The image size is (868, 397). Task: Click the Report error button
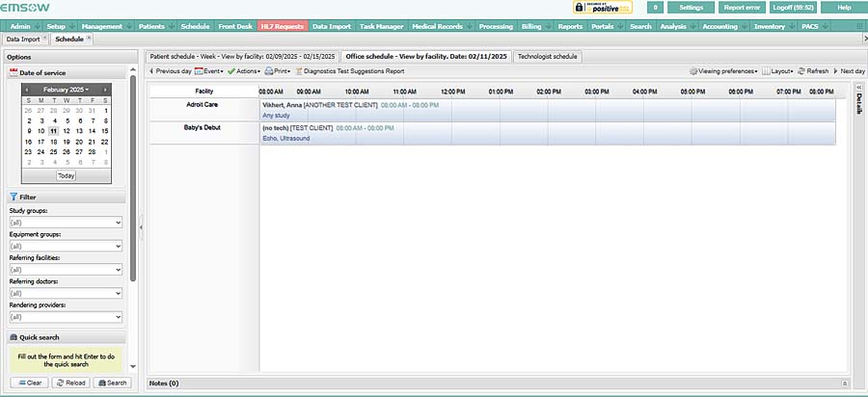[x=742, y=7]
